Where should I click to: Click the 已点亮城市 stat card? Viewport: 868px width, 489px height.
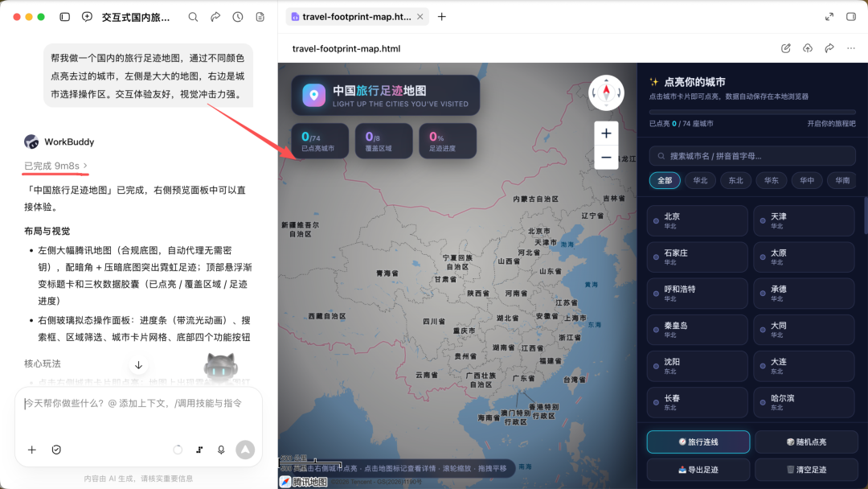click(x=320, y=141)
